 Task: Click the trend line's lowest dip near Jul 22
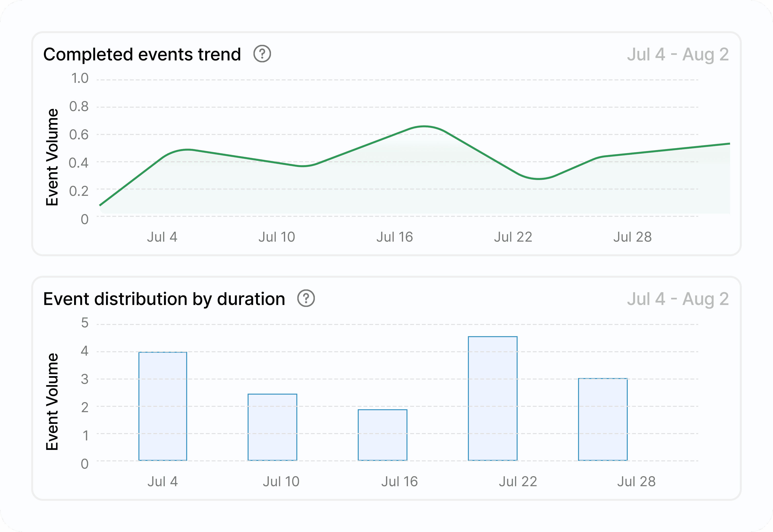(x=538, y=179)
